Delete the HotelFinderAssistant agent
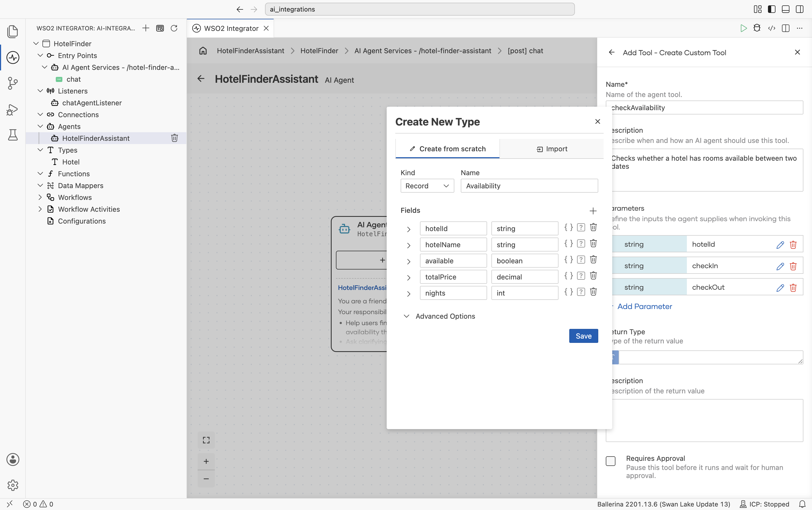This screenshot has height=510, width=812. (175, 138)
